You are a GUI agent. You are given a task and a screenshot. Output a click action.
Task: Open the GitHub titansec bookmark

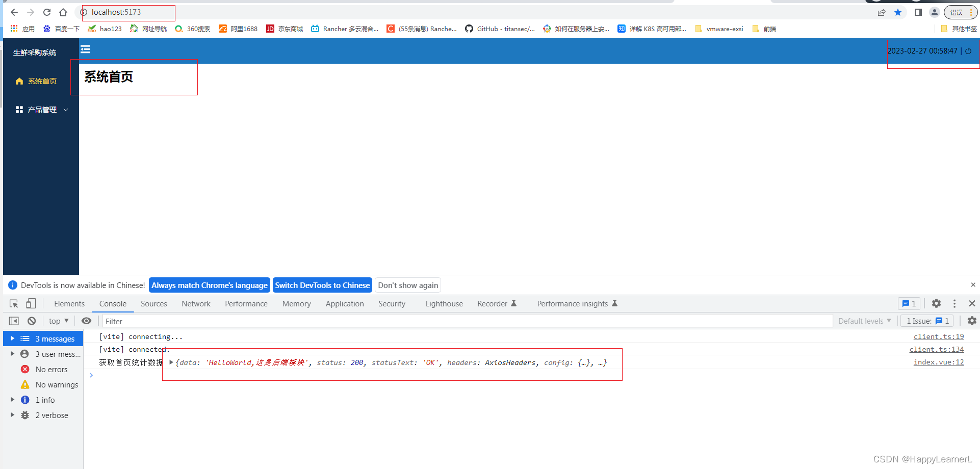tap(500, 29)
